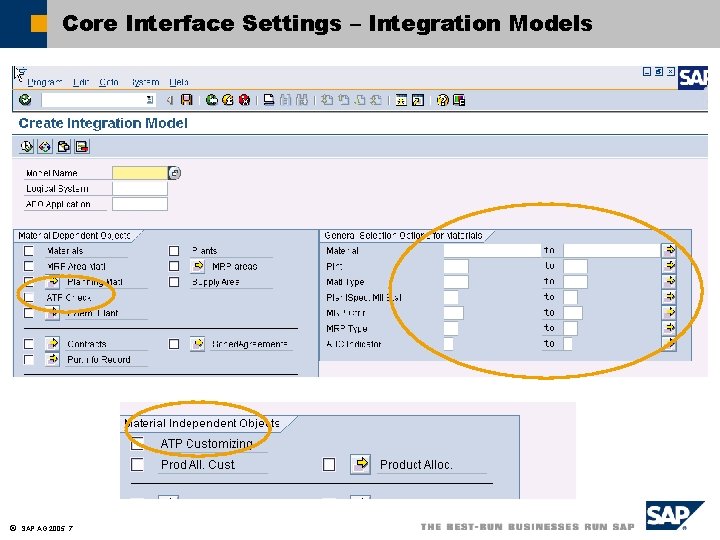The width and height of the screenshot is (720, 540).
Task: Click the yellow Exit arrow icon
Action: pos(228,100)
